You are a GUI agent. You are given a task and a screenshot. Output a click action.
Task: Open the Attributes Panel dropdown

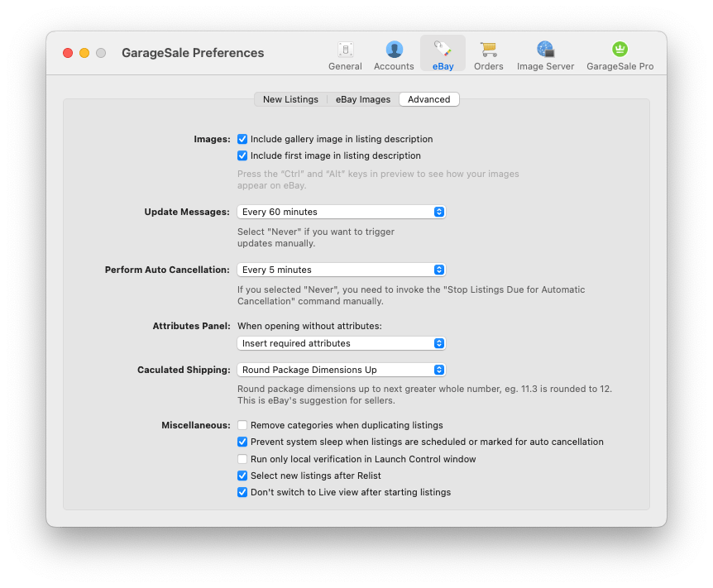click(x=341, y=343)
